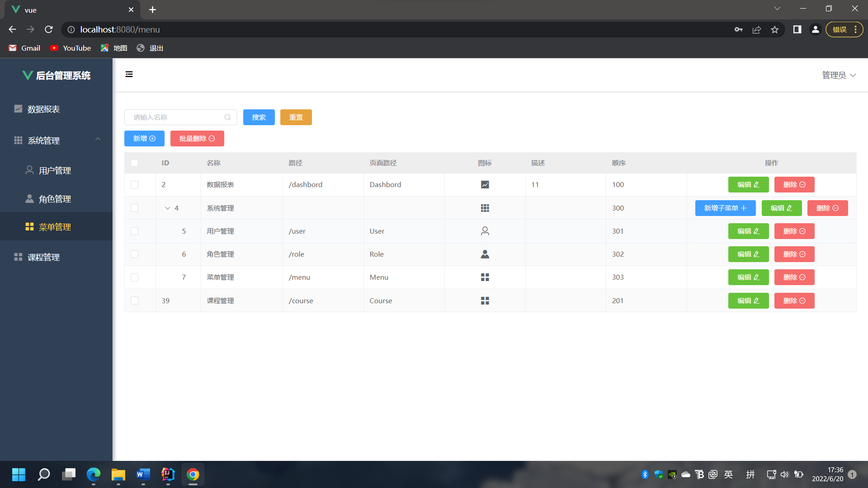Toggle the sidebar collapse hamburger icon
The height and width of the screenshot is (488, 868).
129,74
